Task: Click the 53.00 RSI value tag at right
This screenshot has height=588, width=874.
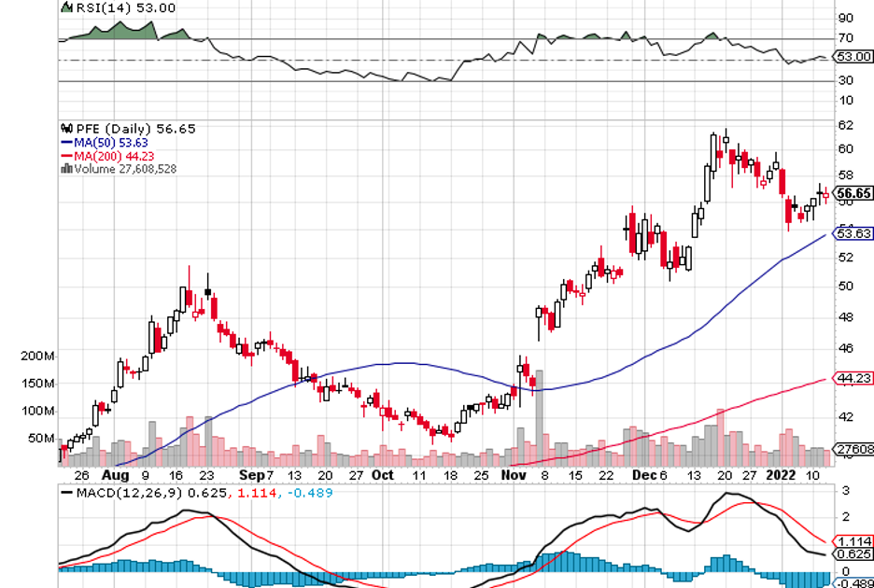Action: click(853, 57)
